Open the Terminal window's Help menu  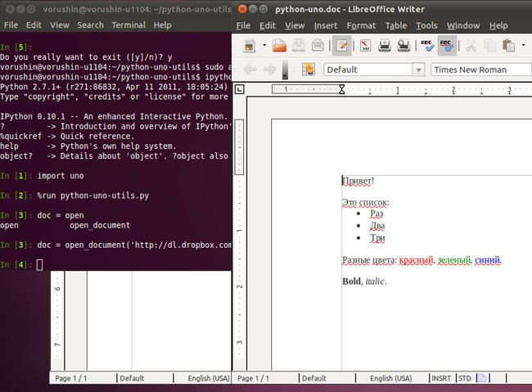click(x=162, y=25)
